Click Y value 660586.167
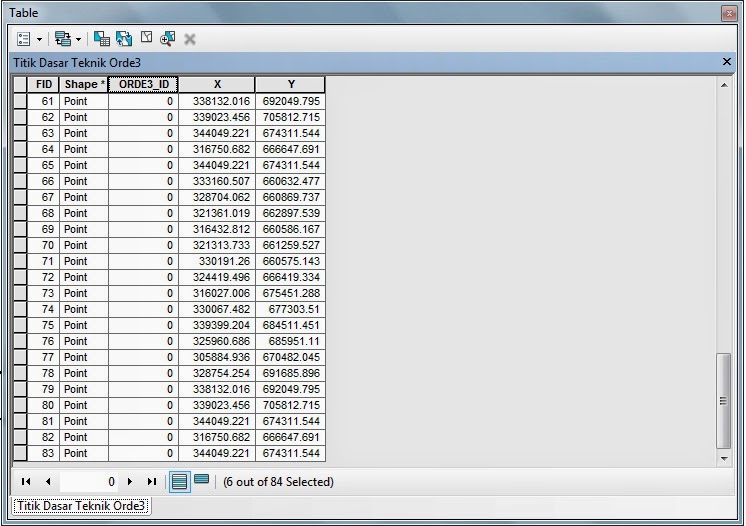This screenshot has width=746, height=526. 291,229
